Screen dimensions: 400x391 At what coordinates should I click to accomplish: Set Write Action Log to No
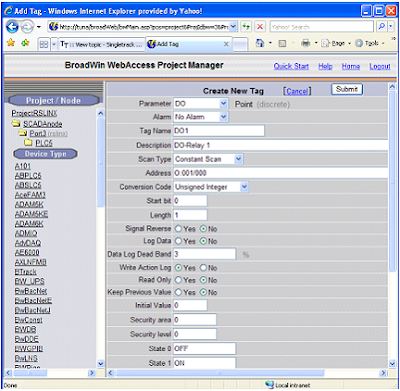203,268
